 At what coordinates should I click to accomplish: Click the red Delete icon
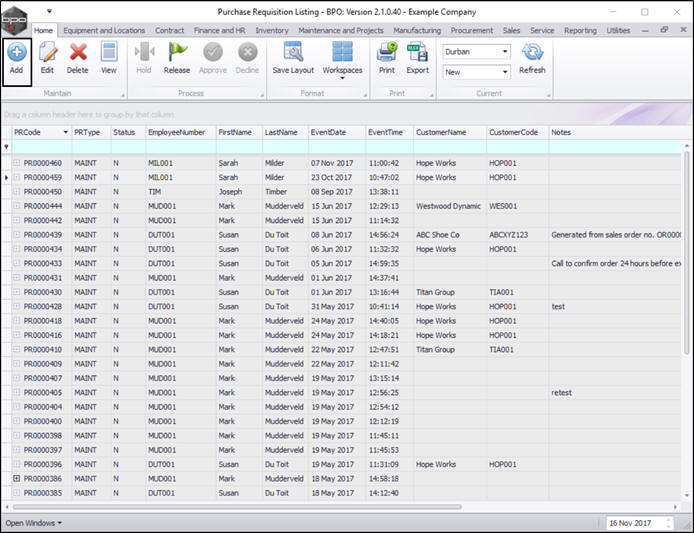pos(77,54)
